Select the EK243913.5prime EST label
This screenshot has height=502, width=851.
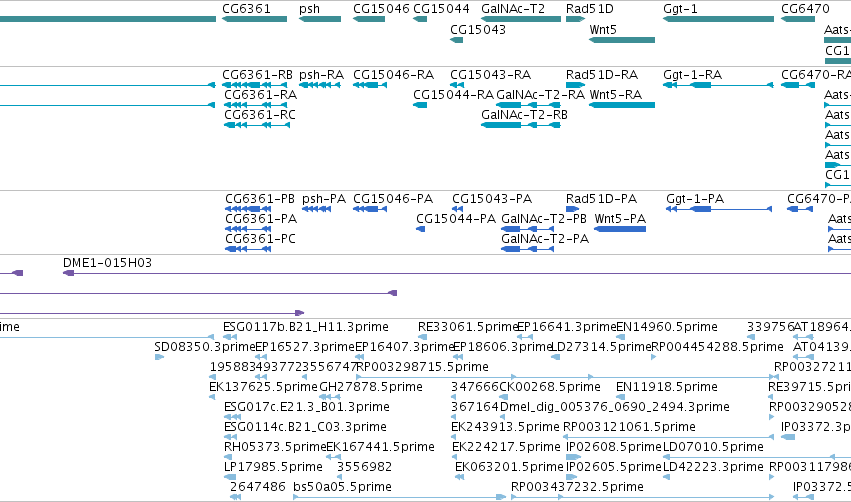(x=505, y=427)
